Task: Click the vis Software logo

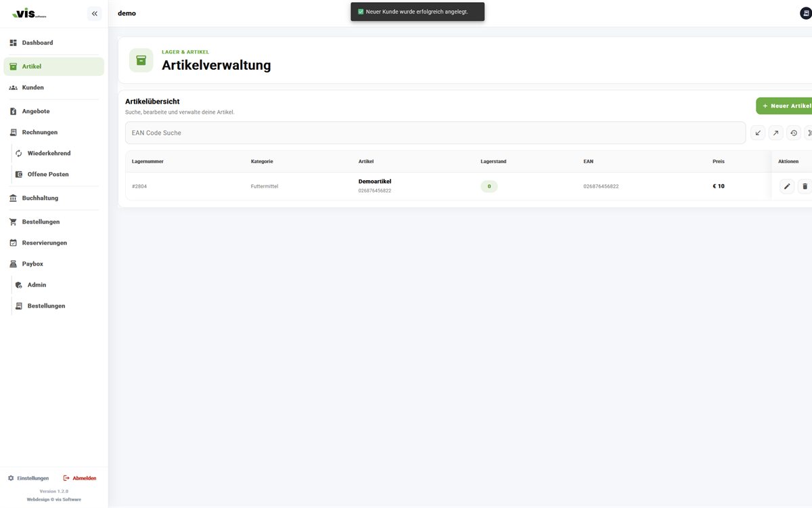Action: pyautogui.click(x=30, y=14)
